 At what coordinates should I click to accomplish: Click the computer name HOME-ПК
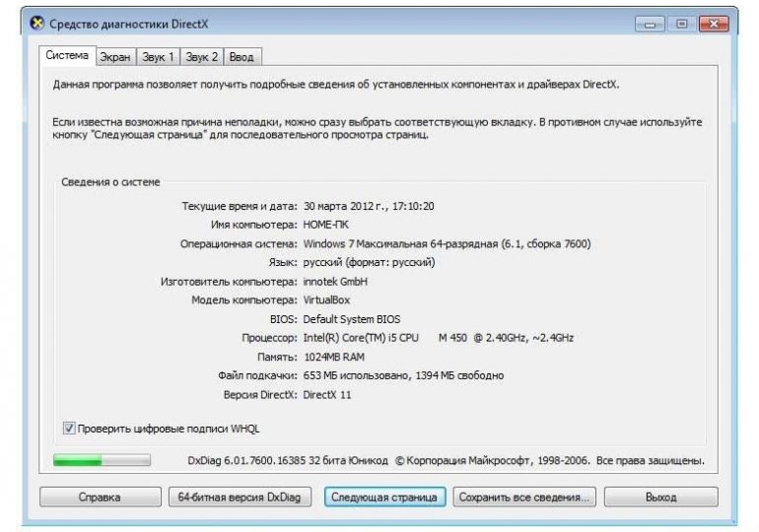pyautogui.click(x=325, y=225)
